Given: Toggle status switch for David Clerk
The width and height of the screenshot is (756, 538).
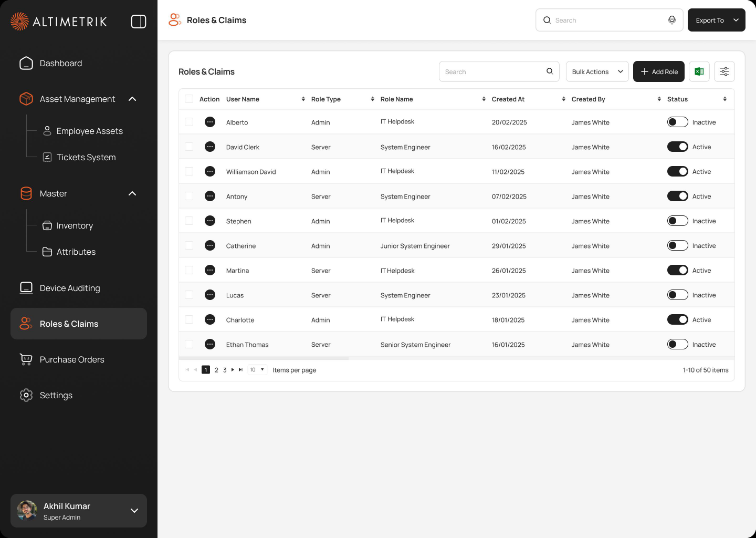Looking at the screenshot, I should [677, 147].
